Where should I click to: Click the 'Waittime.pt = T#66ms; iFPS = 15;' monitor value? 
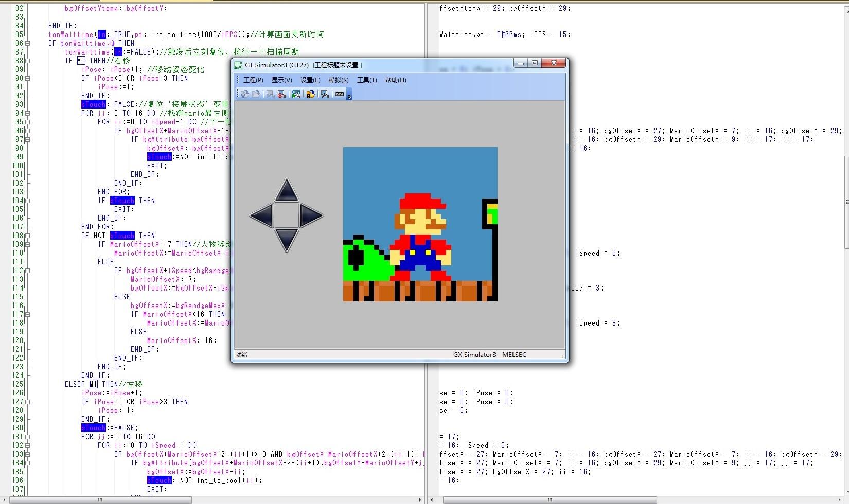coord(505,34)
